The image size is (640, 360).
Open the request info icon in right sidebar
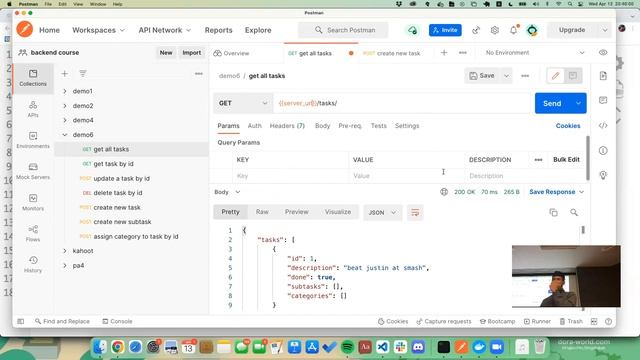[603, 151]
